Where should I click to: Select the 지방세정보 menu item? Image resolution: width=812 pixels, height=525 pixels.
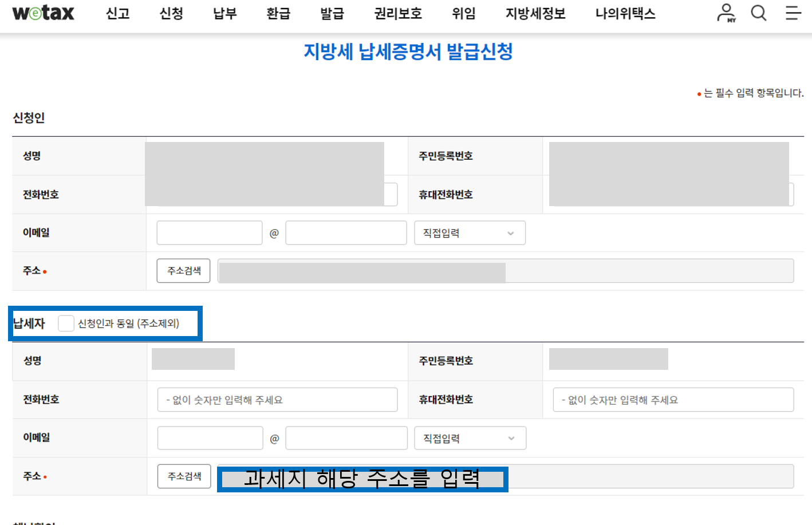535,14
